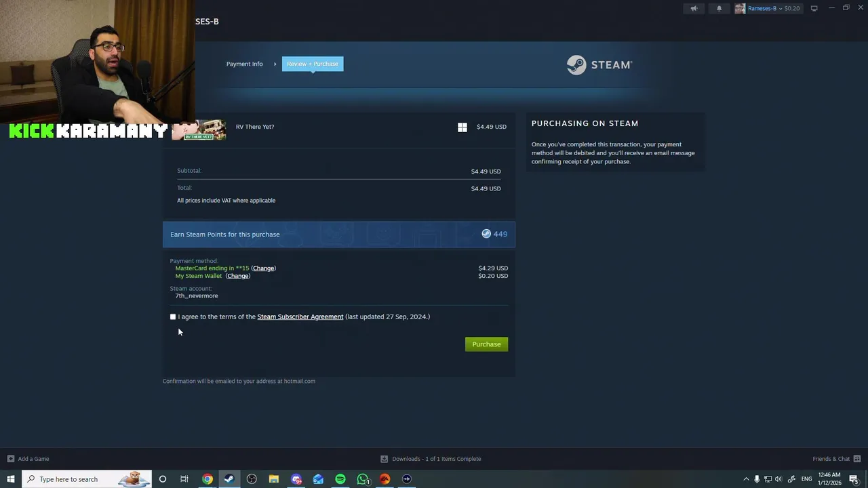Image resolution: width=868 pixels, height=488 pixels.
Task: Go back to the Payment Info step
Action: click(244, 64)
